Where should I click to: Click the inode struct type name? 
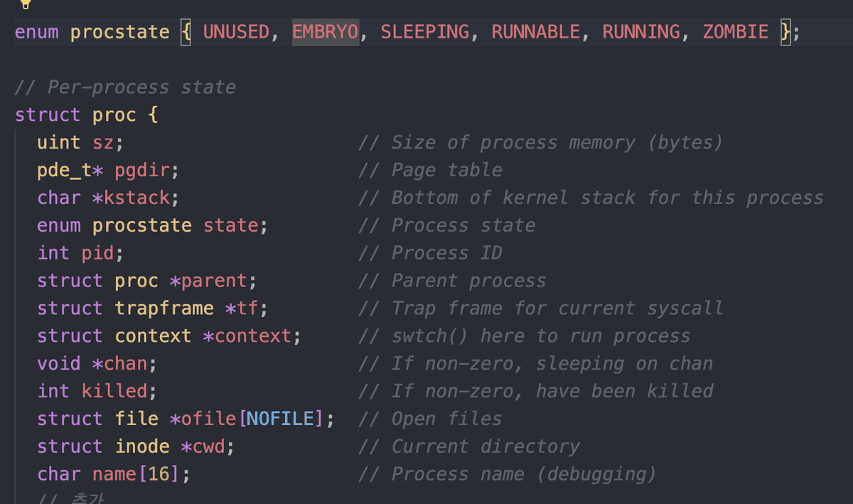142,446
